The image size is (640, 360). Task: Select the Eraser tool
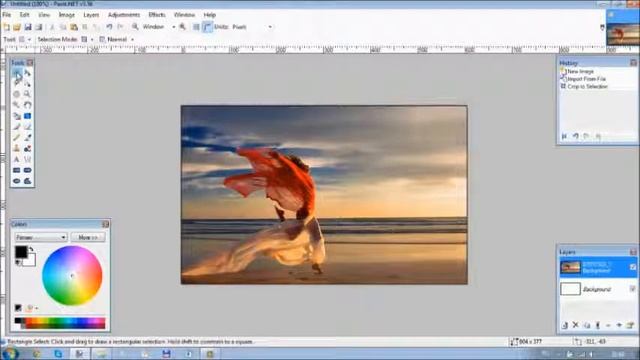pyautogui.click(x=27, y=127)
